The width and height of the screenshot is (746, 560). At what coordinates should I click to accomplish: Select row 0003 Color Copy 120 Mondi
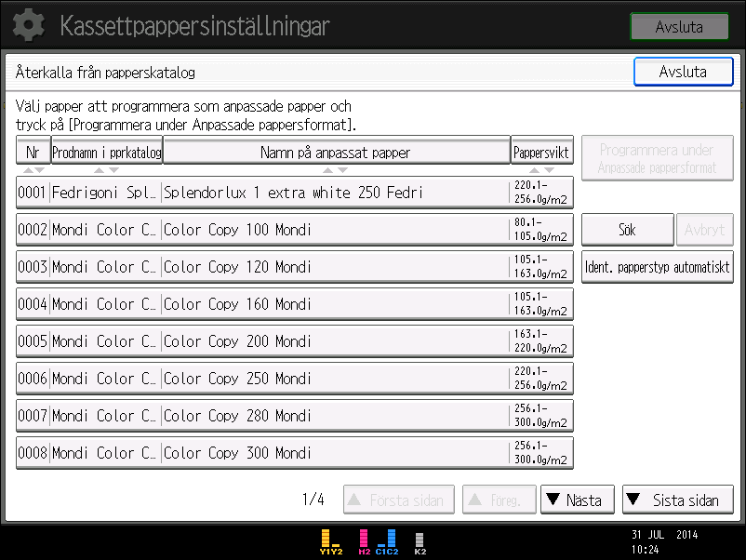(x=295, y=267)
